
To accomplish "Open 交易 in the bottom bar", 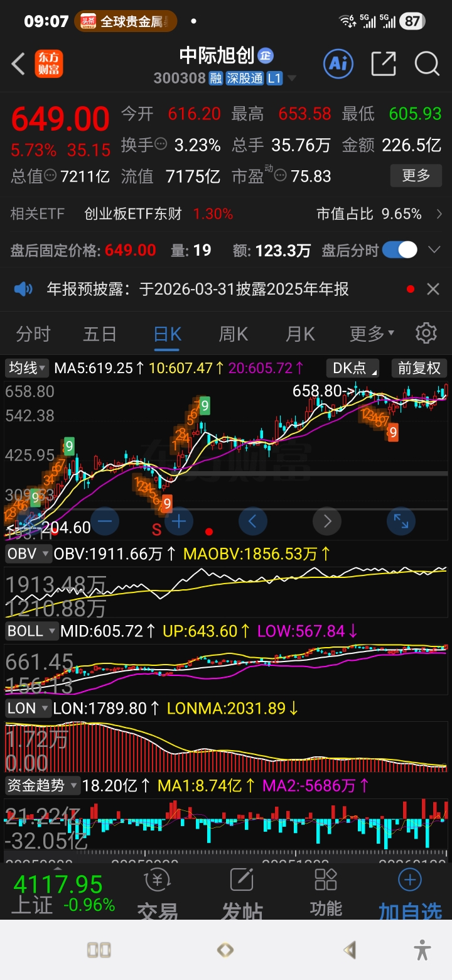I will click(158, 894).
